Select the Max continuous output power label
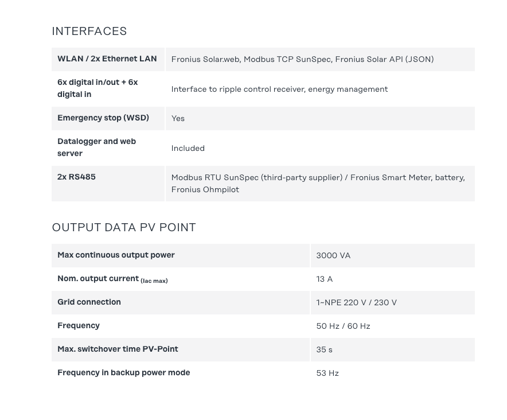507x420 pixels. tap(116, 255)
